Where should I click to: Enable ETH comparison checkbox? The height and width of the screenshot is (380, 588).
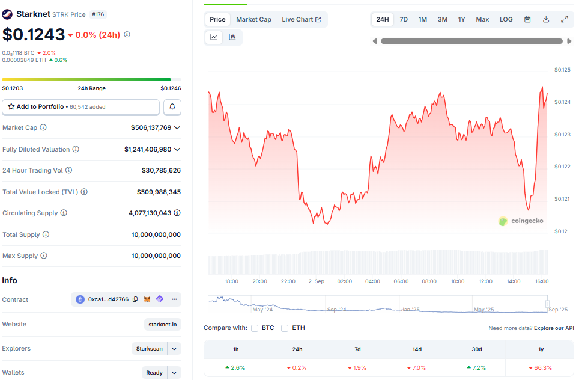point(285,328)
